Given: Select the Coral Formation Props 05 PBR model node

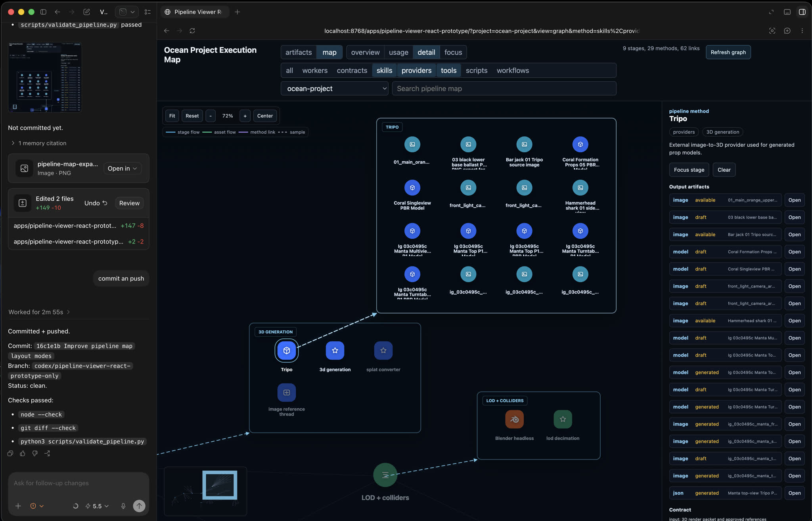Looking at the screenshot, I should (x=580, y=144).
